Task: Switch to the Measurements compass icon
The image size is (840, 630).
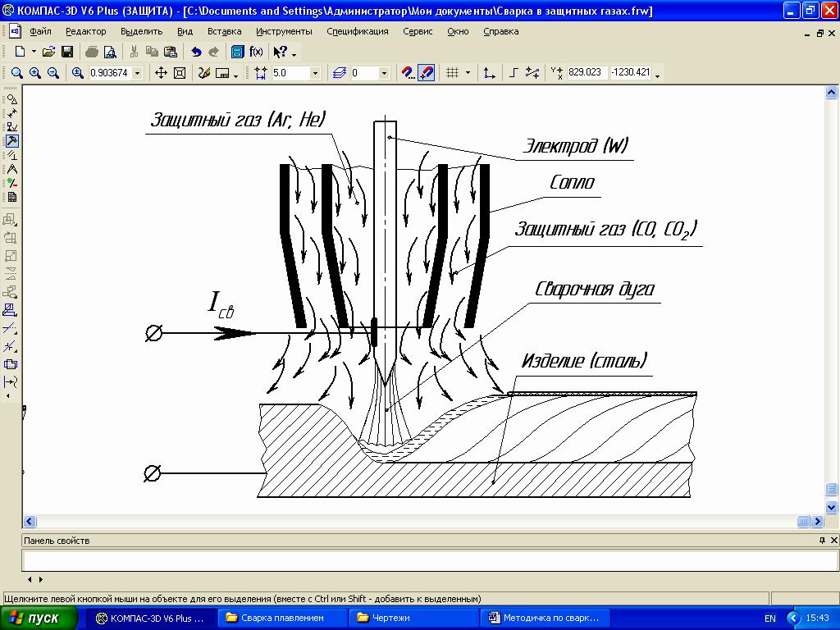Action: click(x=11, y=169)
